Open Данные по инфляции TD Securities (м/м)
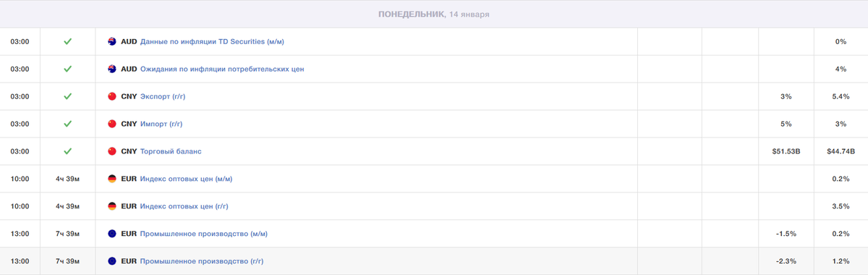This screenshot has width=868, height=275. tap(212, 42)
